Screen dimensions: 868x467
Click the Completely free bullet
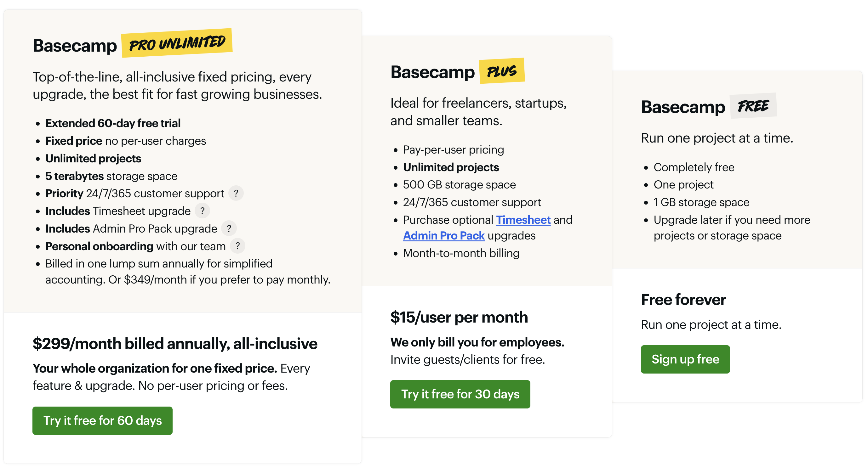click(x=694, y=167)
